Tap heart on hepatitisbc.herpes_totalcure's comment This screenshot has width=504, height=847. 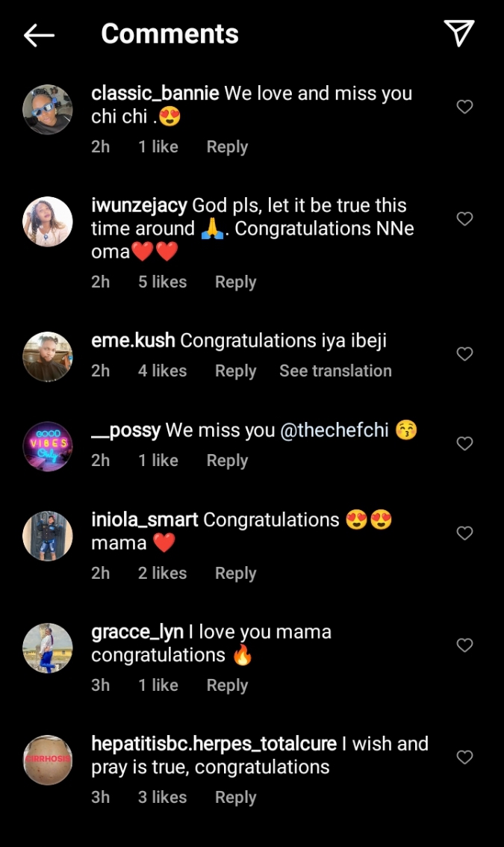(x=464, y=757)
